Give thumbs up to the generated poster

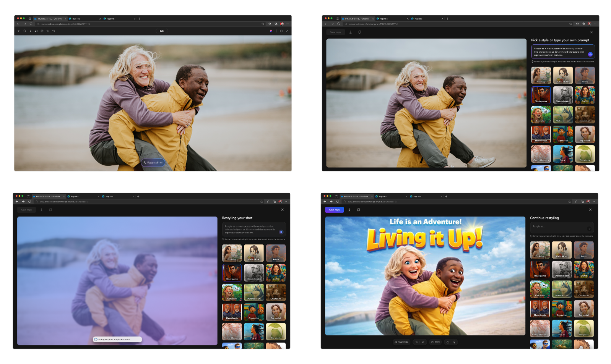click(x=448, y=342)
